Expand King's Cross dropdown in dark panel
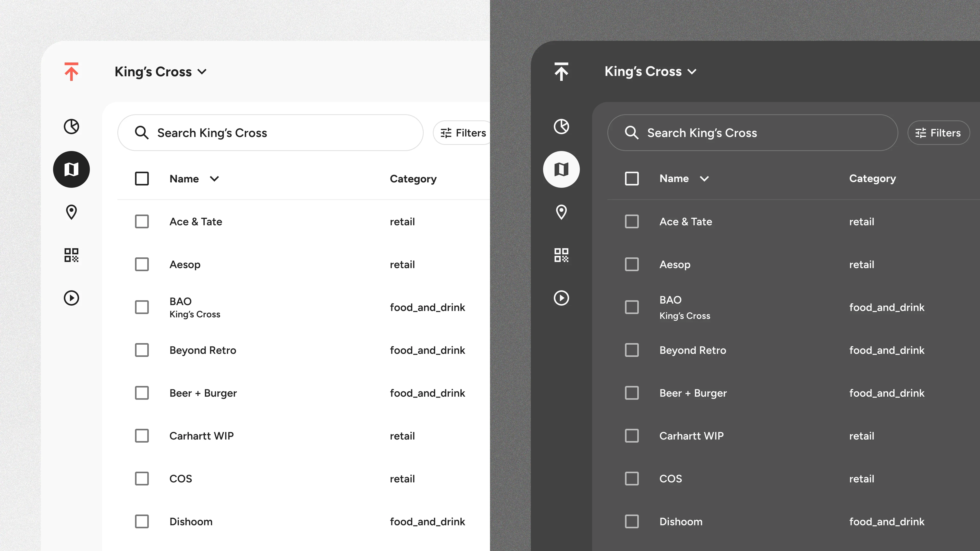Viewport: 980px width, 551px height. (x=651, y=71)
